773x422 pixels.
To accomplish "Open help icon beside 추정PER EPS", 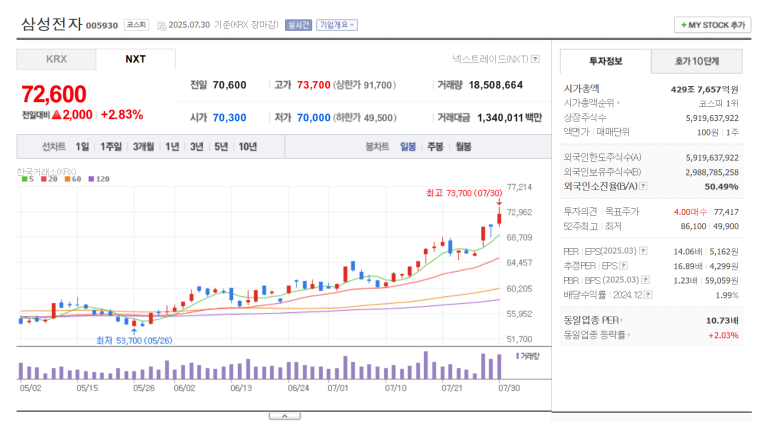I will coord(624,266).
